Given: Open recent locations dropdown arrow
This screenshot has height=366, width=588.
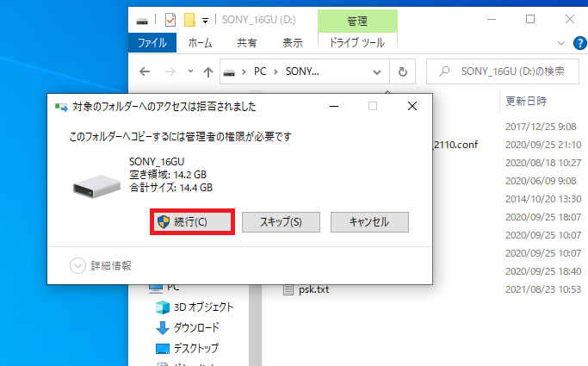Looking at the screenshot, I should [190, 71].
